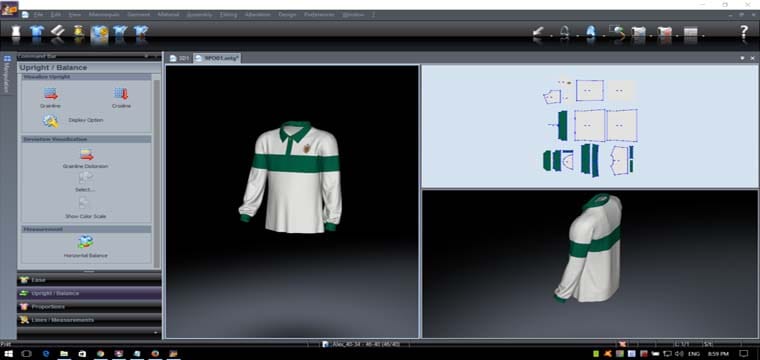Click the command bar vertical scrollbar
This screenshot has height=360, width=760.
tap(157, 172)
